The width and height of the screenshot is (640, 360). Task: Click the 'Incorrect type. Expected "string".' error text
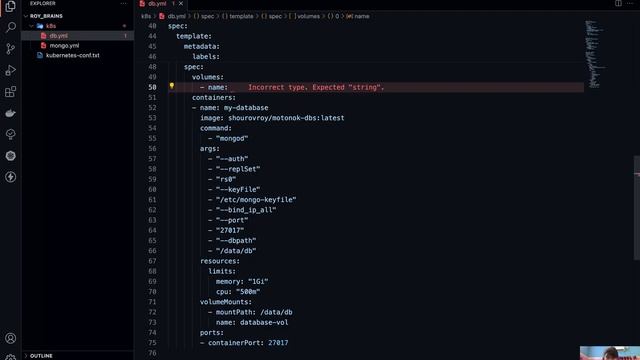coord(316,87)
